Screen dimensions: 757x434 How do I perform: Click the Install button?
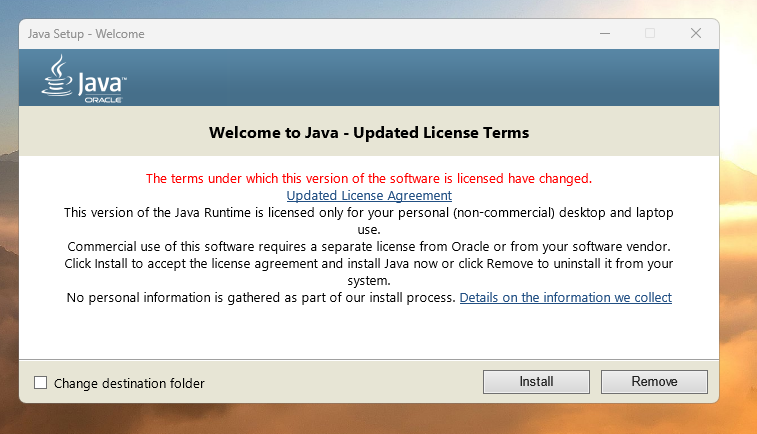click(x=536, y=382)
